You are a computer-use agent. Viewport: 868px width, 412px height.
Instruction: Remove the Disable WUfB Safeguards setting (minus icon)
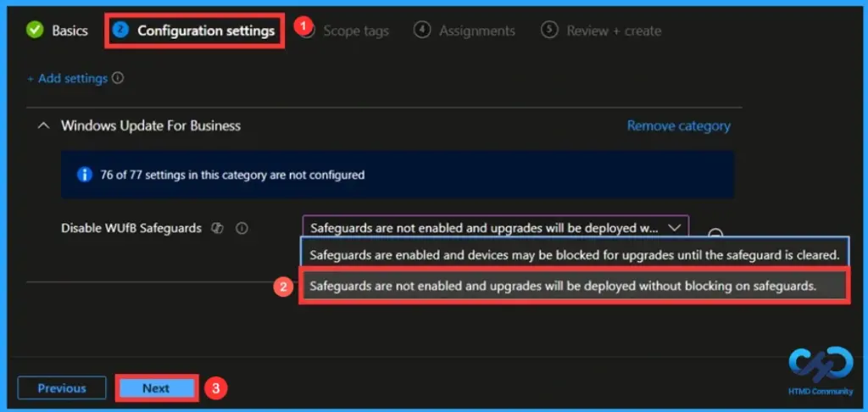click(x=715, y=234)
